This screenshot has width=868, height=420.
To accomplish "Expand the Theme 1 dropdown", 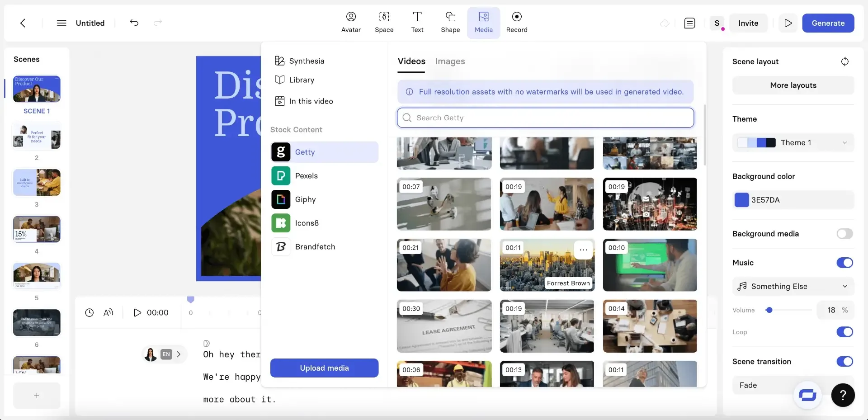I will pyautogui.click(x=793, y=142).
